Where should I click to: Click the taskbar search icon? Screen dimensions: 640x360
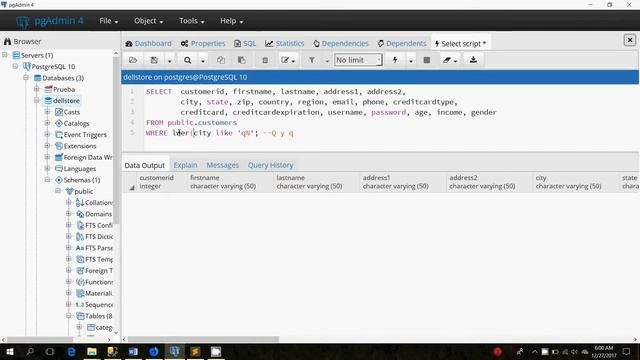30,351
